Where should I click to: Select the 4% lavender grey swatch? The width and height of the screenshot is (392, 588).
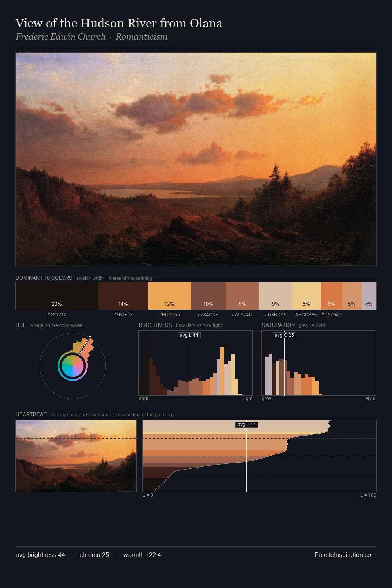click(369, 296)
